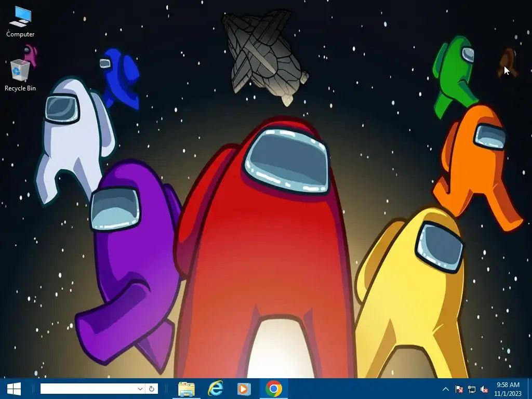Open the Action Center flag icon
Viewport: 532px width, 399px height.
pos(459,389)
